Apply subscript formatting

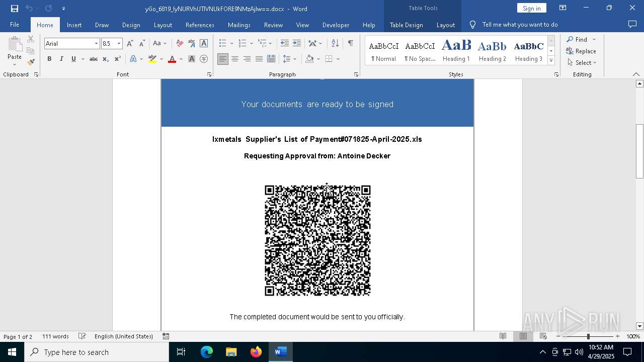(105, 59)
